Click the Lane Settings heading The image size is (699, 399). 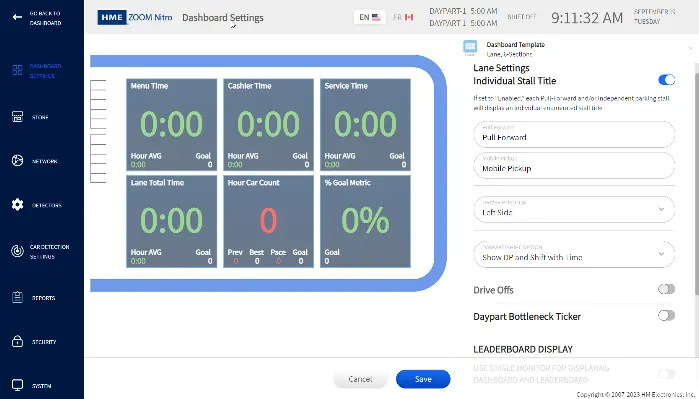pos(501,68)
